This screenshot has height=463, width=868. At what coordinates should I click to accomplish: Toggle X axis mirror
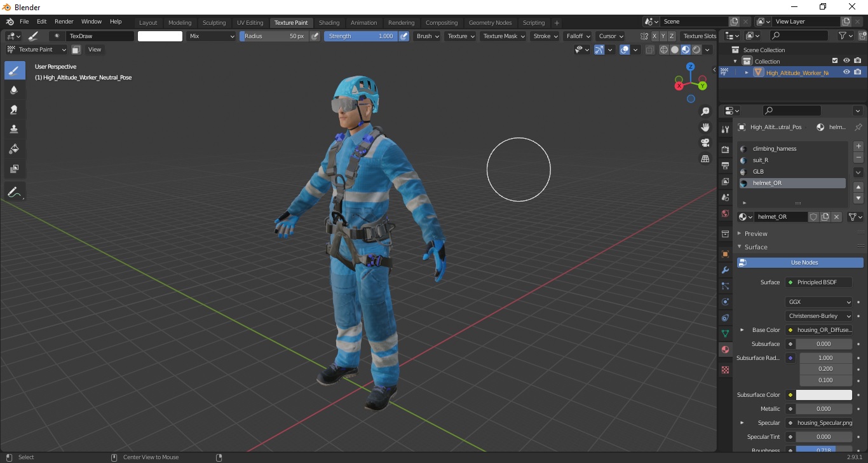point(654,36)
